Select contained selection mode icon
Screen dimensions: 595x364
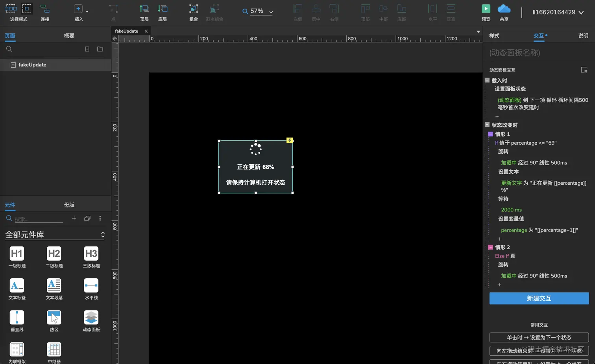(27, 9)
